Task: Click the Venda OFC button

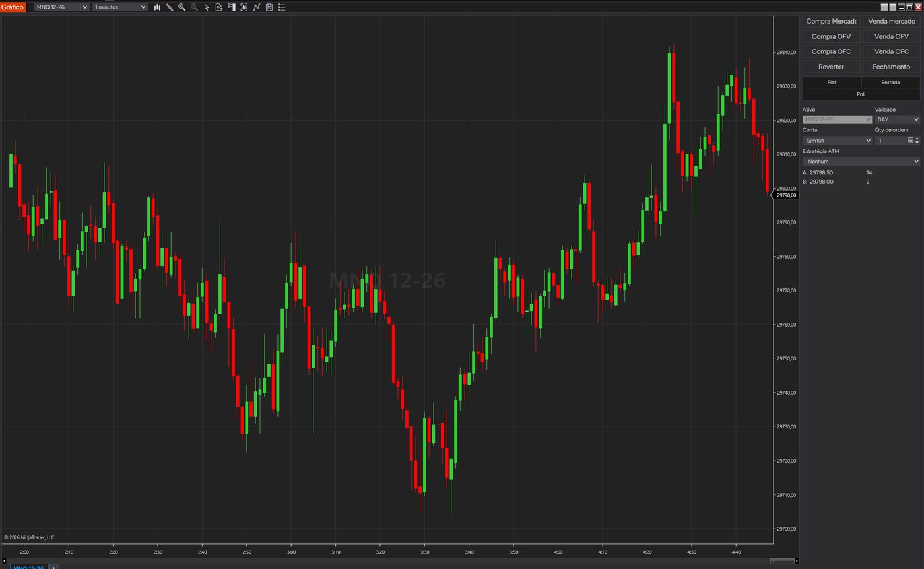Action: click(x=892, y=51)
